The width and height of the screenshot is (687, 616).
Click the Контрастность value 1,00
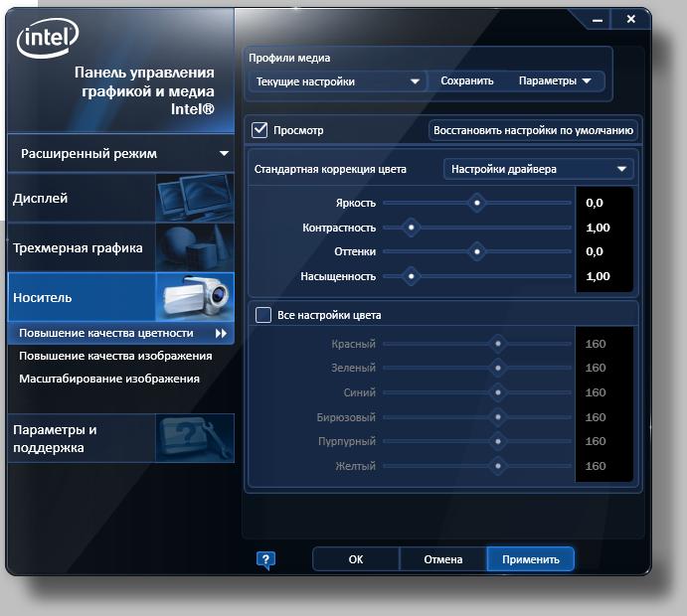coord(599,228)
